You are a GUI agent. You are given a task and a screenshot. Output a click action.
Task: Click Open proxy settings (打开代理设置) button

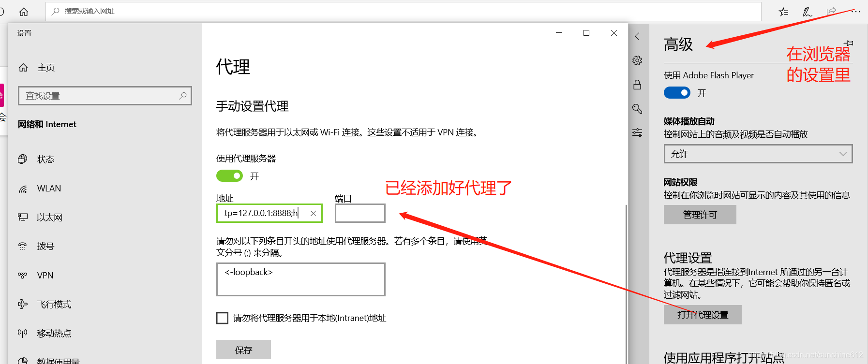(x=703, y=315)
